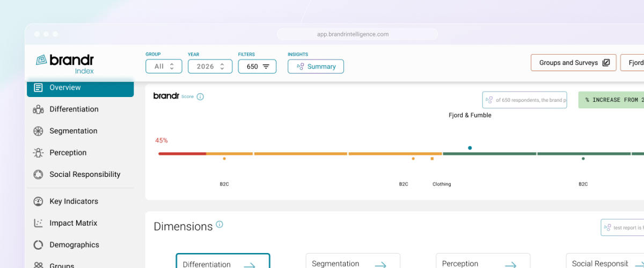644x268 pixels.
Task: Click the red segment of score bar
Action: [182, 154]
